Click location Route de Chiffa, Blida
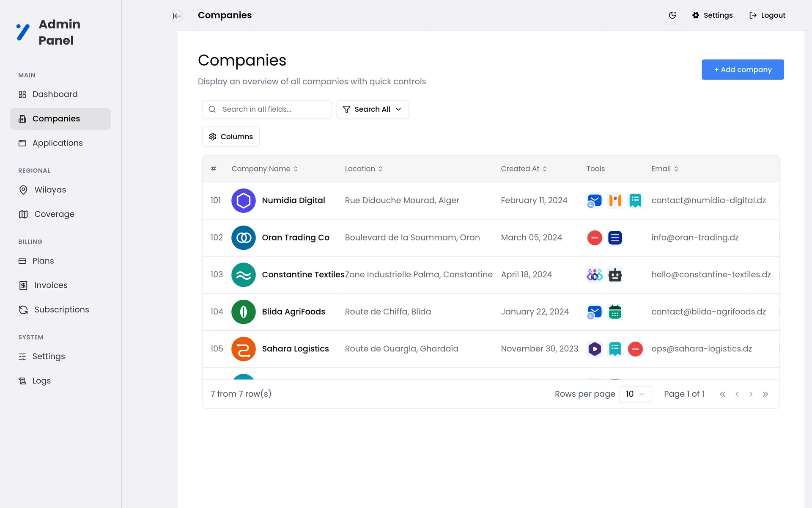This screenshot has width=812, height=508. (x=388, y=312)
